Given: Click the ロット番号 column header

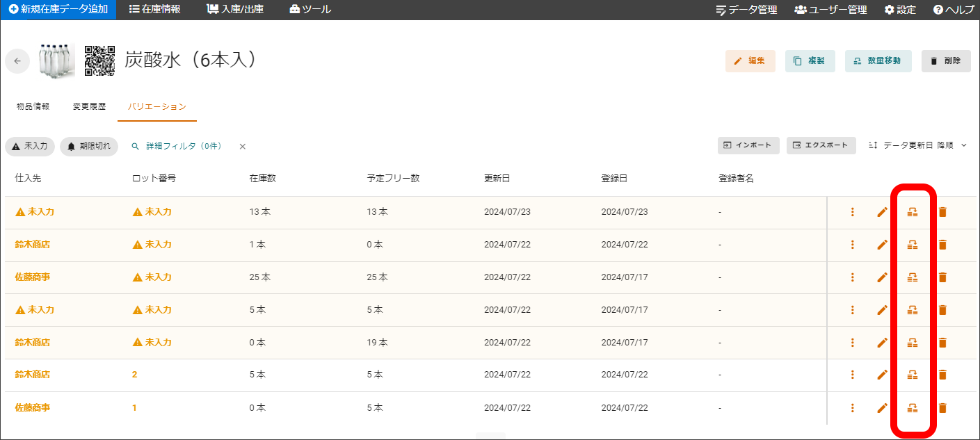Looking at the screenshot, I should pos(154,179).
